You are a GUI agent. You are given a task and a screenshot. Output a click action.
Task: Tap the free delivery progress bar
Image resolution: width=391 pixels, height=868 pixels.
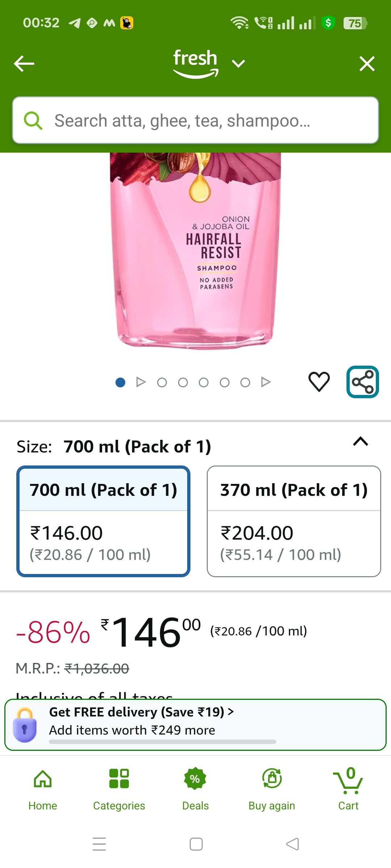coord(162,742)
